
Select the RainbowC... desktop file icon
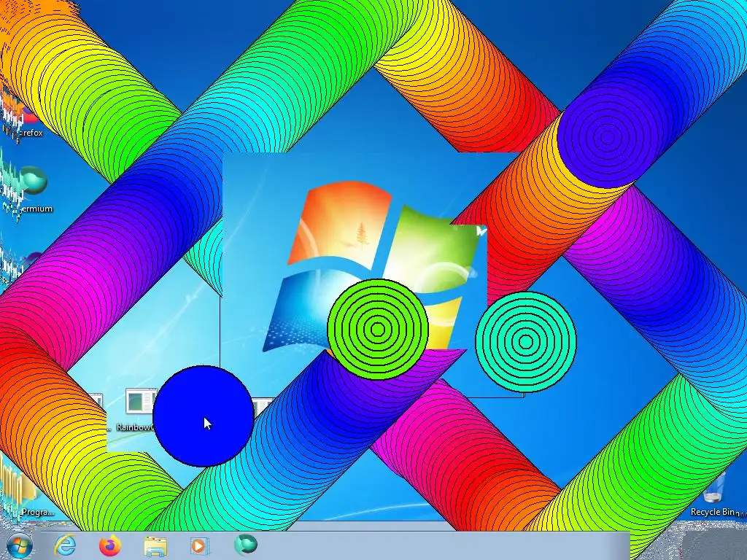coord(141,401)
